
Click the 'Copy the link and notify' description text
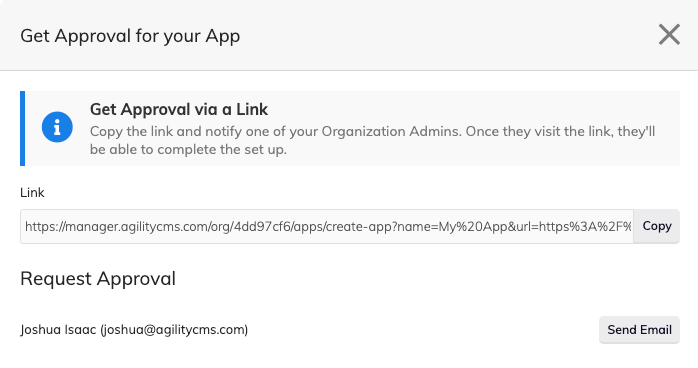coord(372,140)
